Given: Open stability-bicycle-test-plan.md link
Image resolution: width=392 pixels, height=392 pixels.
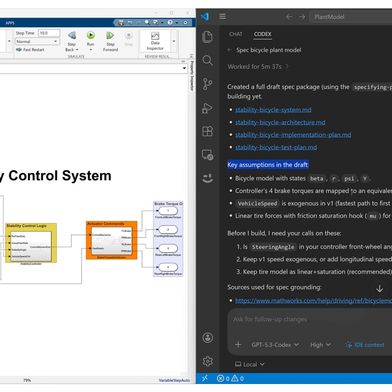Looking at the screenshot, I should tap(276, 147).
